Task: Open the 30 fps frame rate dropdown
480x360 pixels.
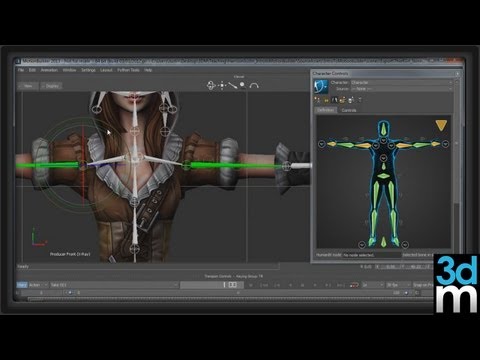Action: pyautogui.click(x=398, y=285)
